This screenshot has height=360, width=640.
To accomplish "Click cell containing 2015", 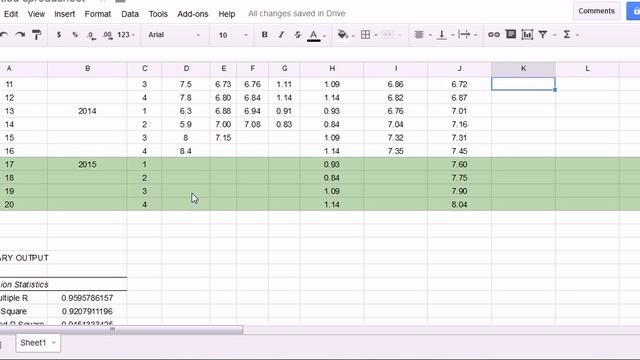I will 87,164.
